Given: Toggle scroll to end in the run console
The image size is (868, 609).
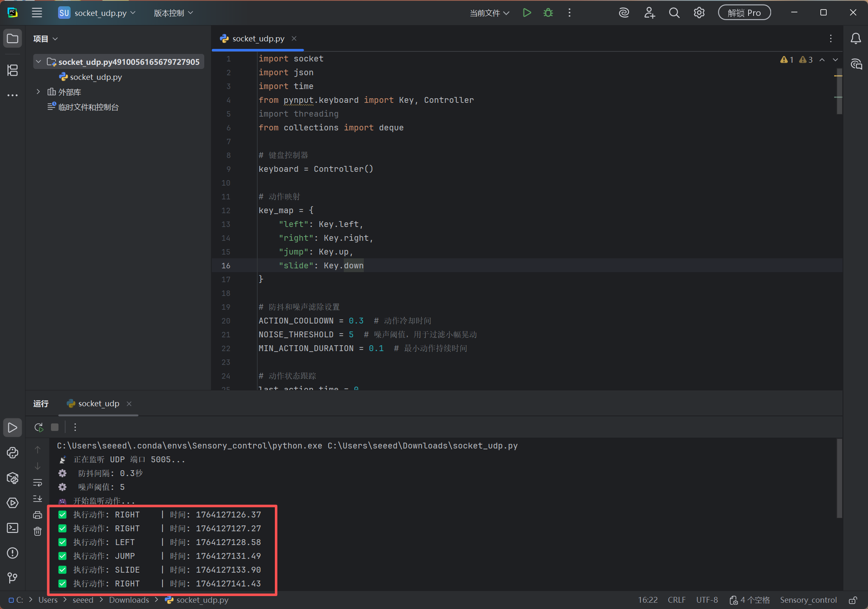Looking at the screenshot, I should [38, 499].
